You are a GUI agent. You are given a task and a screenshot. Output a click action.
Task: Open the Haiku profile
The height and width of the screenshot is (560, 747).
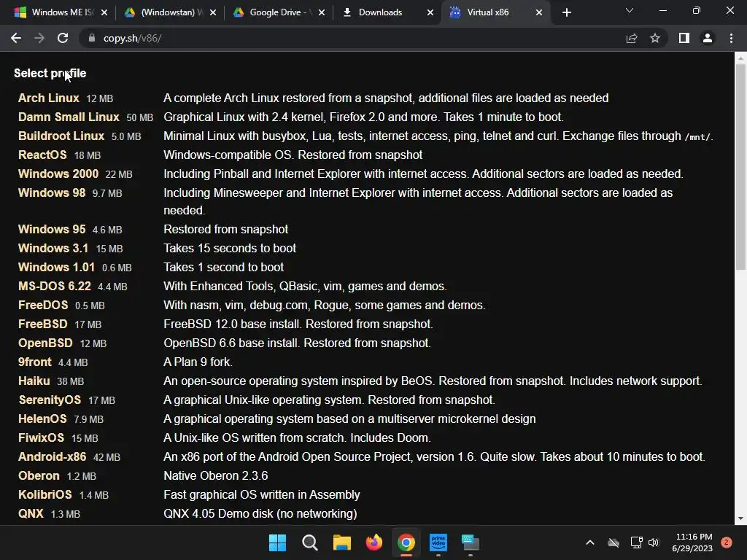pos(34,381)
